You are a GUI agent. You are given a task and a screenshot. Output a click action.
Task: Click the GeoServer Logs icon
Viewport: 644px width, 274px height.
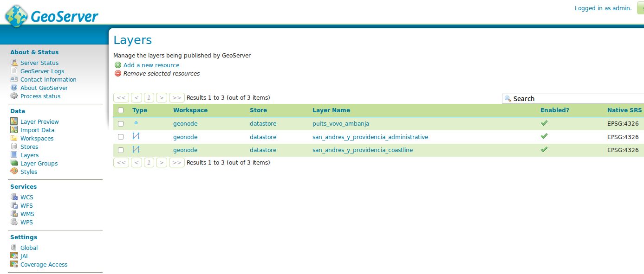coord(14,71)
